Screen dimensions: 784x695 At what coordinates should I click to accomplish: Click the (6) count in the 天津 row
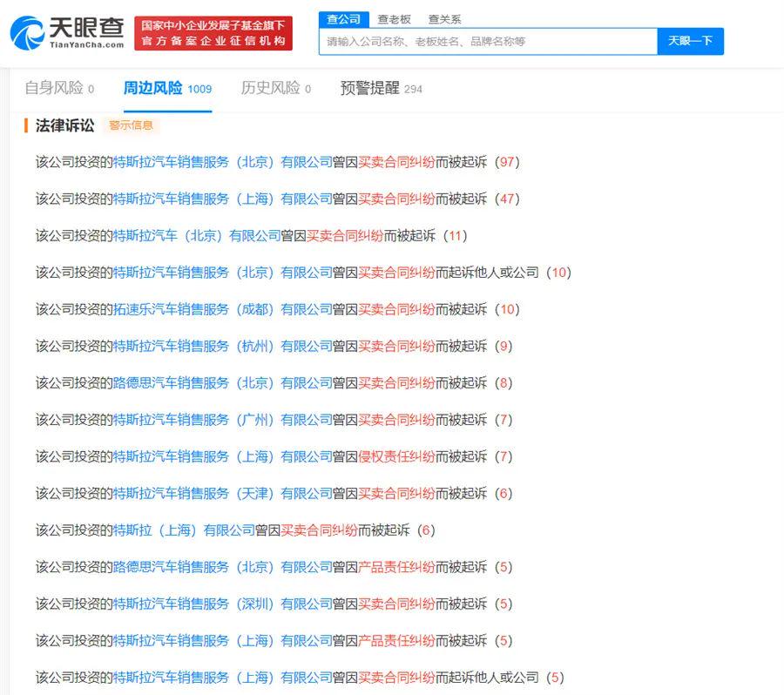(504, 494)
